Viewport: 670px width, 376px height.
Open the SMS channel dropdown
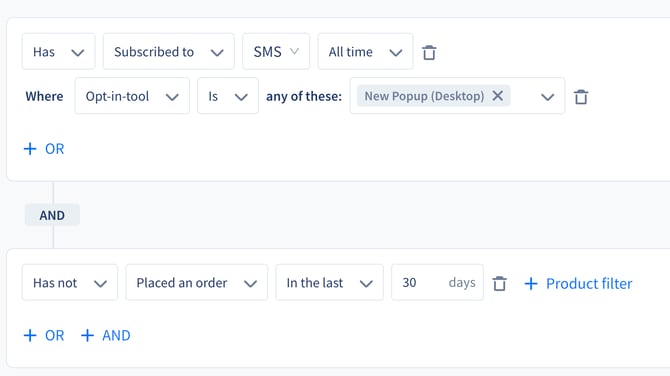[x=276, y=52]
